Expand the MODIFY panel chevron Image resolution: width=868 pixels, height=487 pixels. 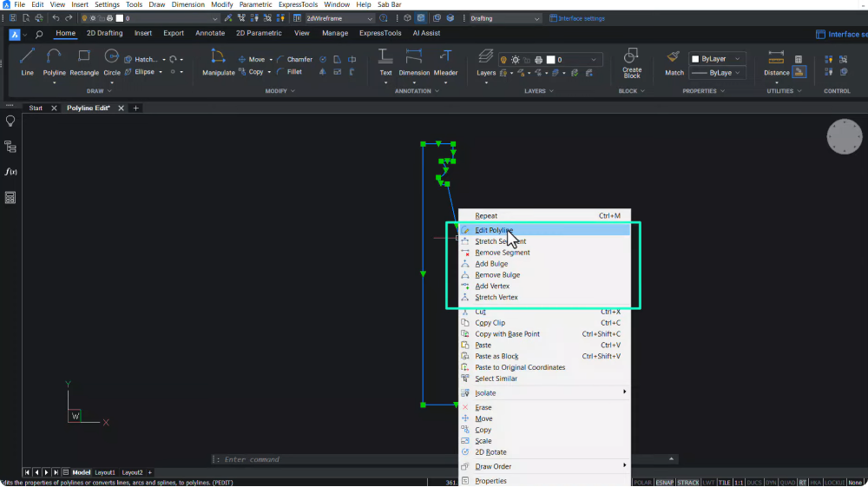(x=293, y=91)
